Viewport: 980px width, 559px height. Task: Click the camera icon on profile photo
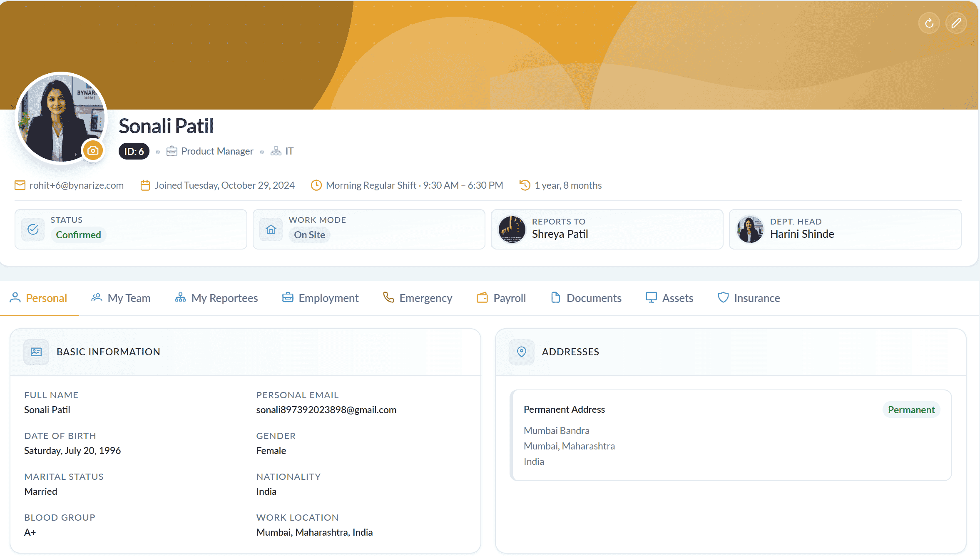click(93, 150)
